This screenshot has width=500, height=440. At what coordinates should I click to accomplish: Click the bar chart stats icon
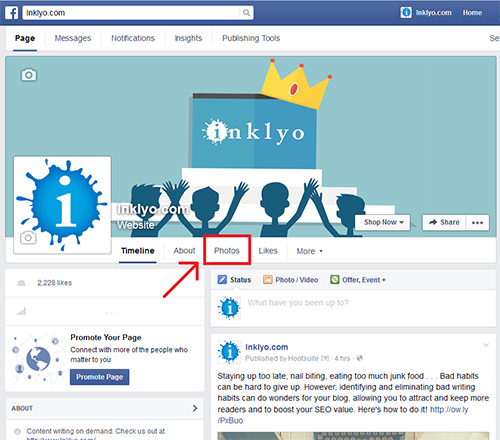[x=21, y=312]
